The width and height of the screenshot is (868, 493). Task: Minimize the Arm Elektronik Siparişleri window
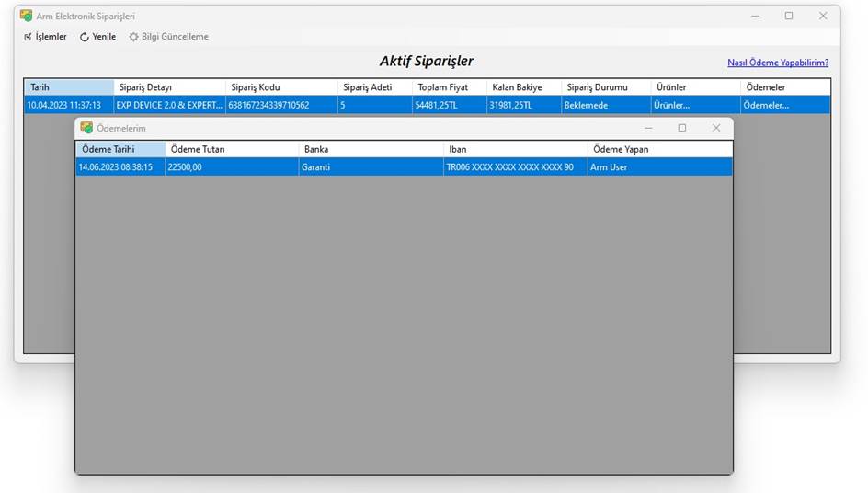755,16
